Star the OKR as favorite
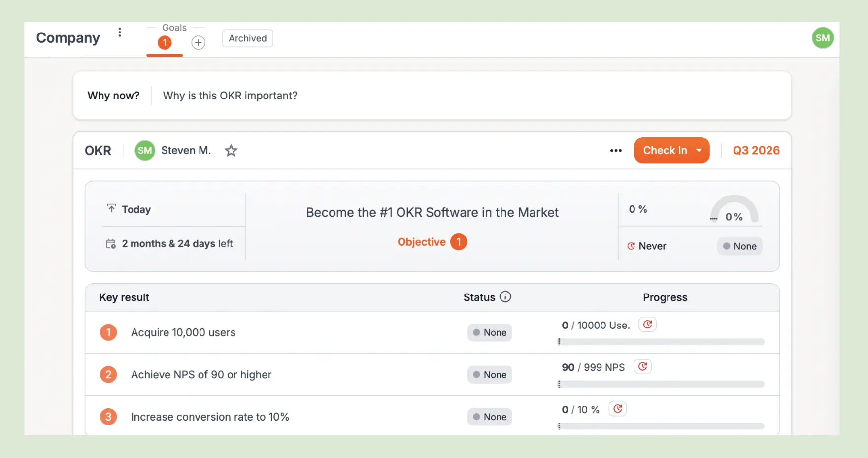Viewport: 868px width, 458px height. pyautogui.click(x=231, y=151)
